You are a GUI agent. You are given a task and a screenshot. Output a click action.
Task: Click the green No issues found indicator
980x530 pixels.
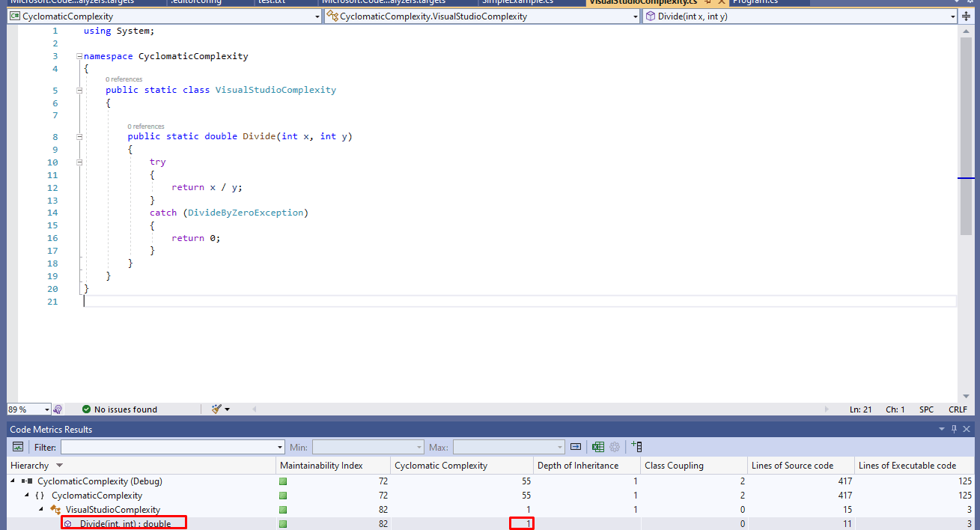tap(120, 409)
